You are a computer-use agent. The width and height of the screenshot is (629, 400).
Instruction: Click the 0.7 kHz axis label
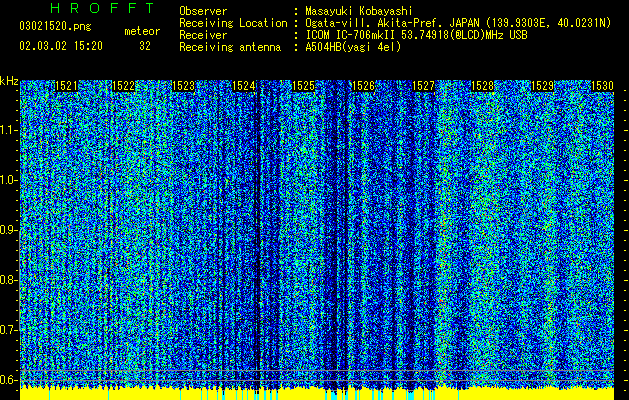pyautogui.click(x=8, y=330)
